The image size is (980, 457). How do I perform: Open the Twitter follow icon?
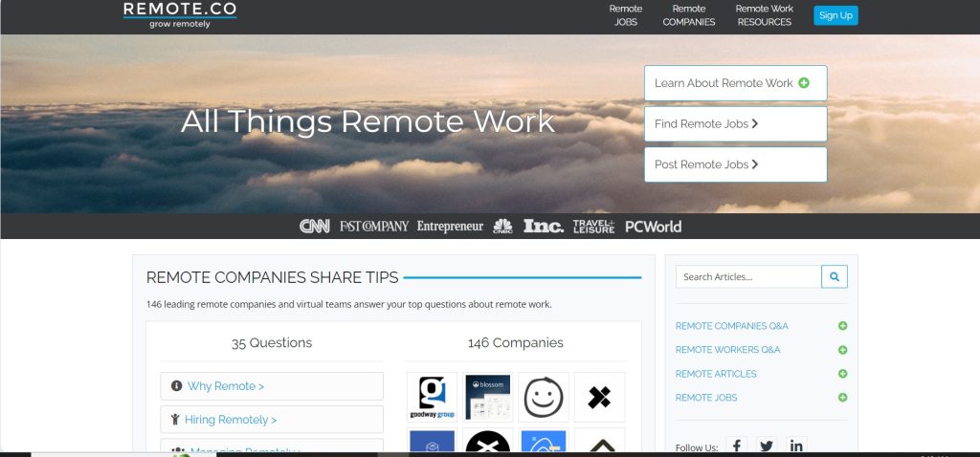(x=766, y=446)
